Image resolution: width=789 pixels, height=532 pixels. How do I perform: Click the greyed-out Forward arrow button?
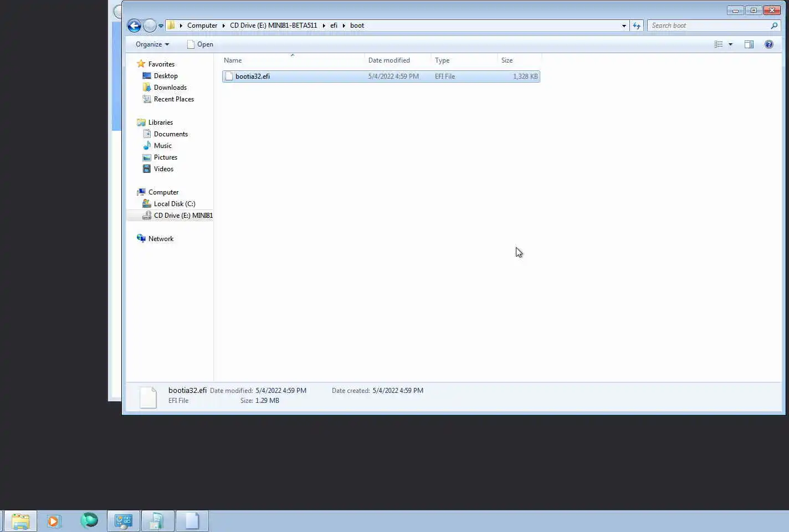pyautogui.click(x=150, y=25)
